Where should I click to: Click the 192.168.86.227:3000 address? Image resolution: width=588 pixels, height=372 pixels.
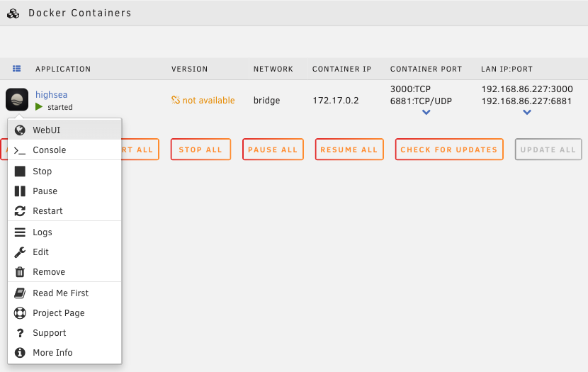point(527,89)
